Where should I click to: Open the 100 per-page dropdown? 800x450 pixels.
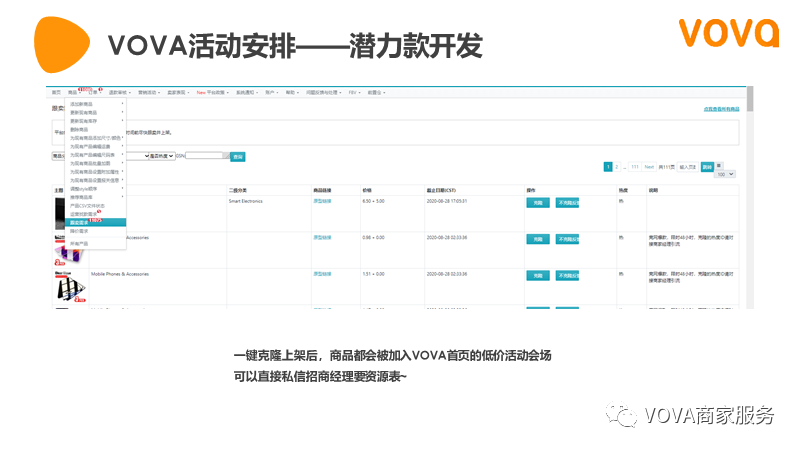722,174
